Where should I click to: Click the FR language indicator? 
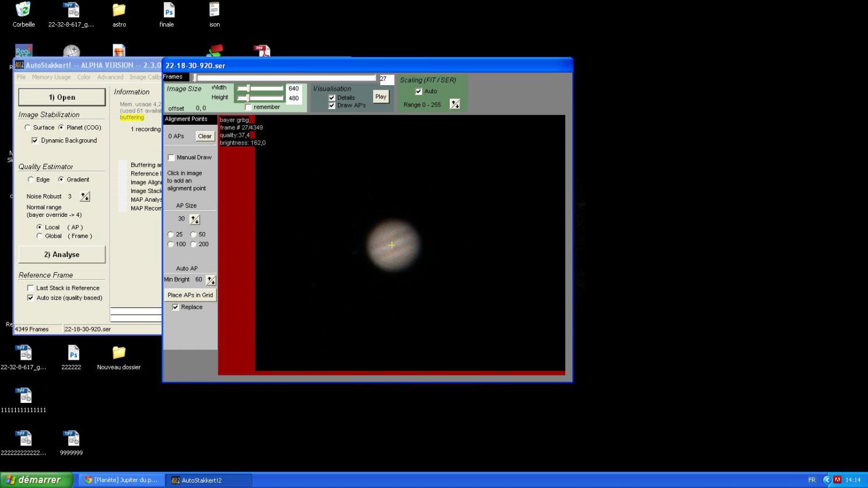811,480
